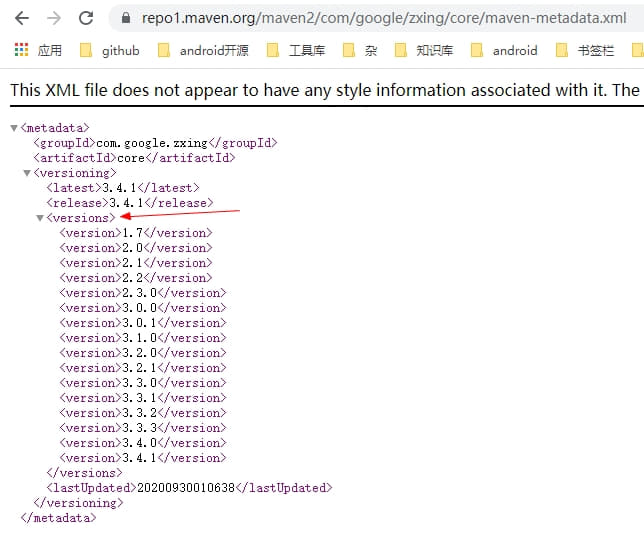The height and width of the screenshot is (552, 644).
Task: Open the 书签栏 bookmark folder
Action: pos(585,51)
